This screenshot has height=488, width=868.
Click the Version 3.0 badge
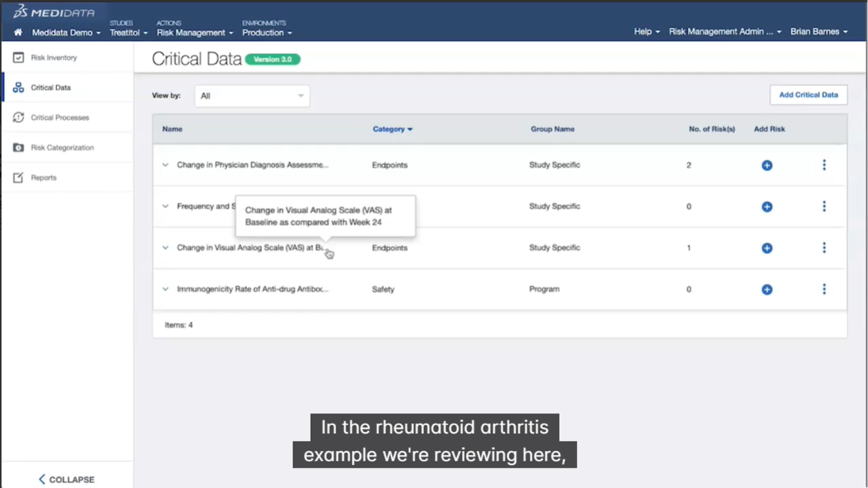tap(273, 59)
